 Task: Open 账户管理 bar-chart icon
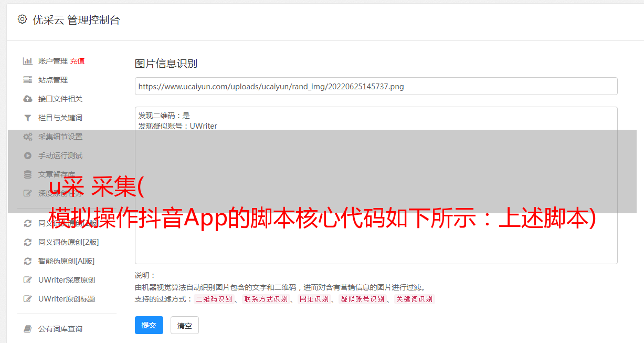coord(28,61)
